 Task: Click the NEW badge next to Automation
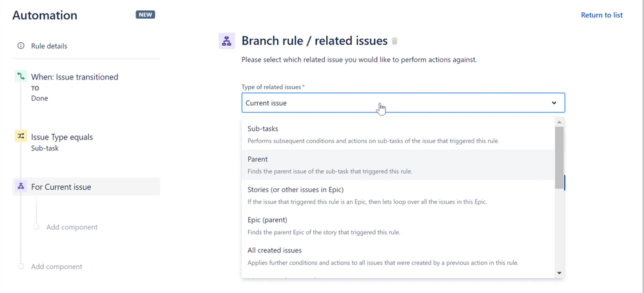tap(146, 15)
